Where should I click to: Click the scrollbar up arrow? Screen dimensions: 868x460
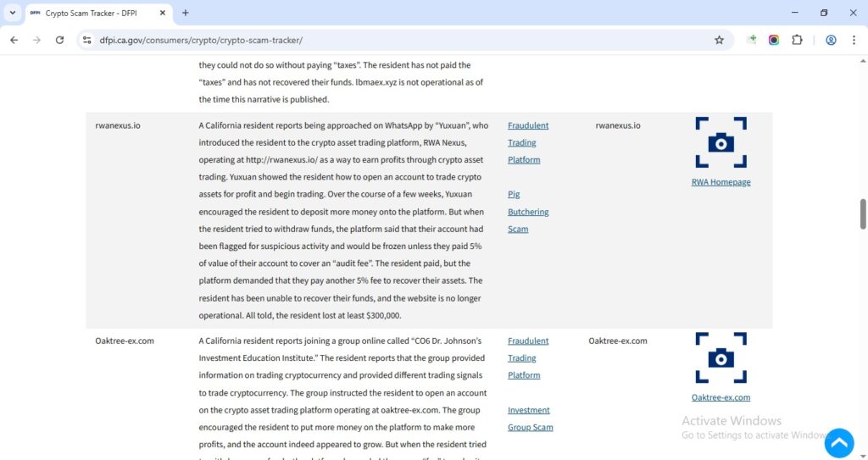[862, 60]
